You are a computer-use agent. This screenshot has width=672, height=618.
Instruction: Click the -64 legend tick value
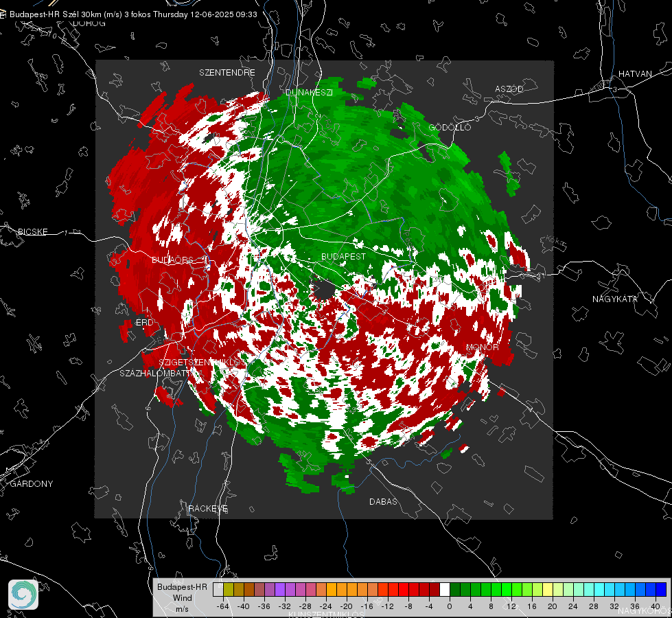223,606
